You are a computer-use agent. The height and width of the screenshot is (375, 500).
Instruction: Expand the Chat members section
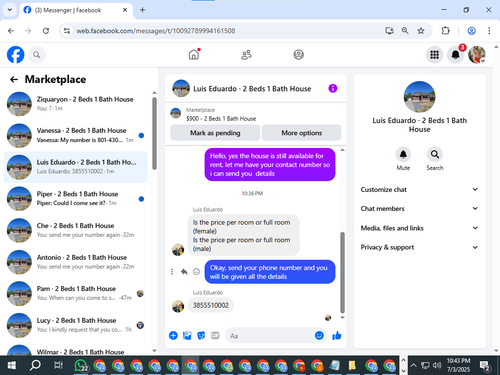tap(419, 208)
